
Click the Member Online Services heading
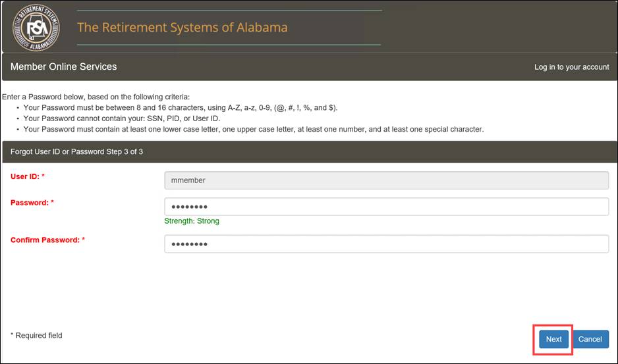(63, 66)
